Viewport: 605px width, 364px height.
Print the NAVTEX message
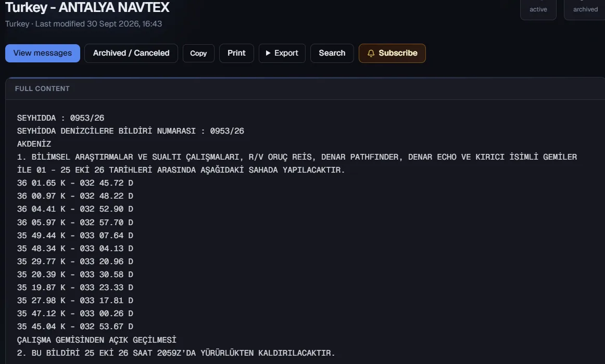coord(236,53)
